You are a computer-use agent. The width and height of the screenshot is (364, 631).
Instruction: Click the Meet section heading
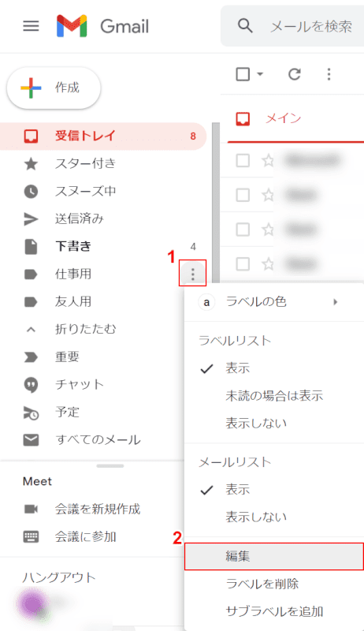(x=37, y=481)
